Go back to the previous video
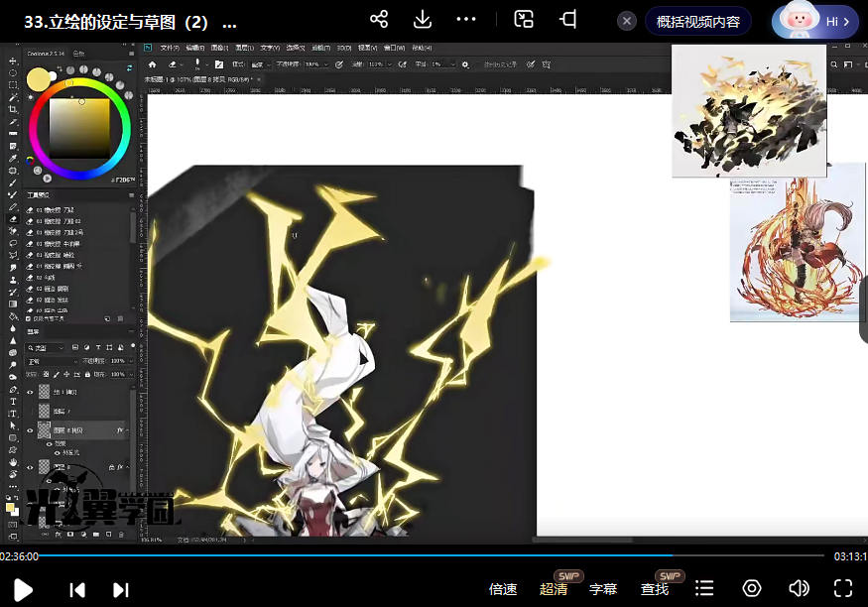 [x=77, y=589]
